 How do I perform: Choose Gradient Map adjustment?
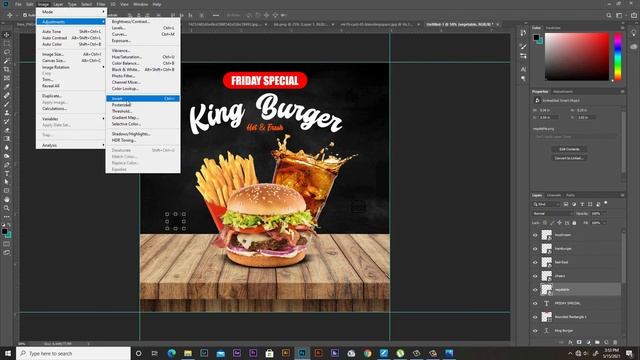(143, 118)
